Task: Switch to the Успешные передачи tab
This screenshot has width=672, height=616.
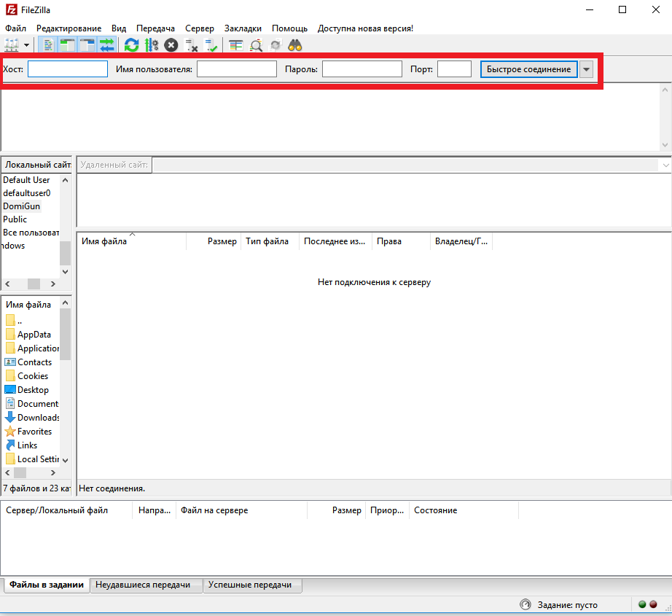Action: 252,585
